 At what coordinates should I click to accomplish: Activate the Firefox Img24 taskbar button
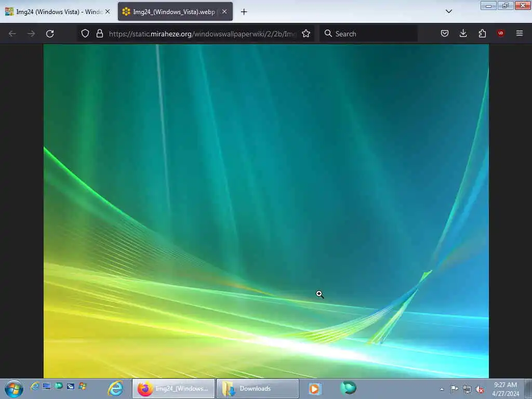174,389
